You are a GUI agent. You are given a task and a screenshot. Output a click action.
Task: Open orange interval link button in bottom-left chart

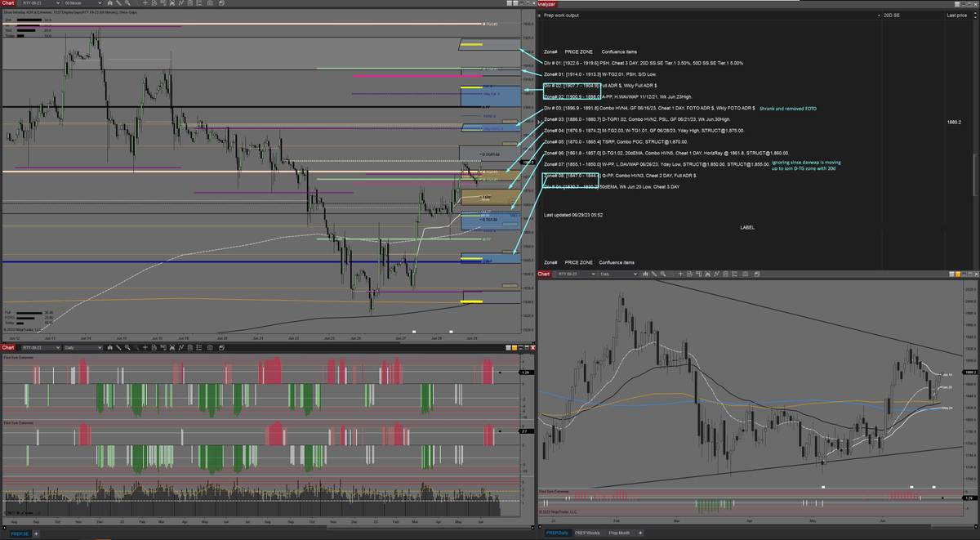[x=514, y=348]
